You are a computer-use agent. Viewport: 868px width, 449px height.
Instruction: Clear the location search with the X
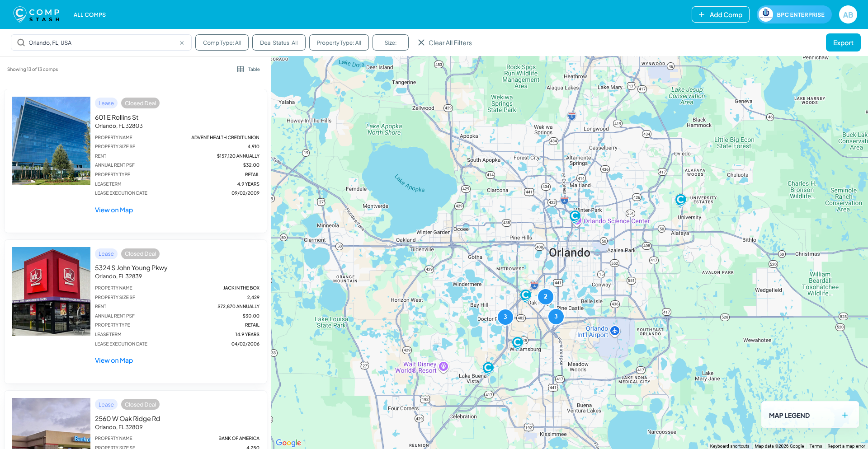[182, 43]
